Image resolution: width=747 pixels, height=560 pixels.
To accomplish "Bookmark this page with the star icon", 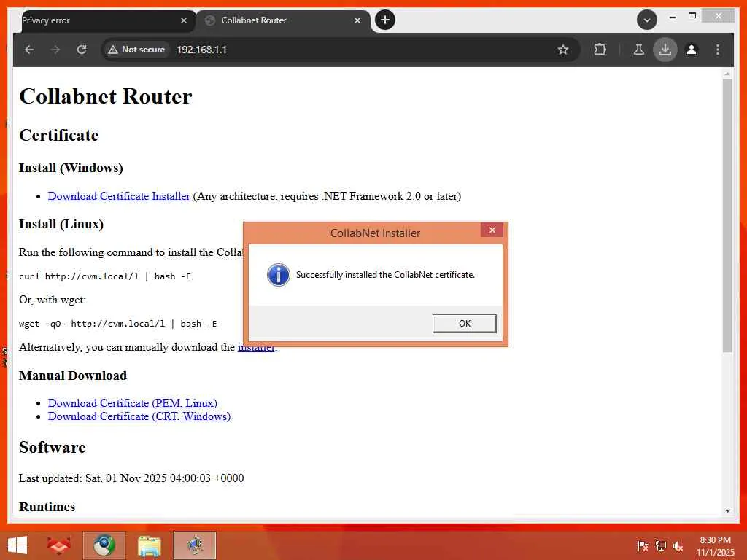I will tap(563, 50).
